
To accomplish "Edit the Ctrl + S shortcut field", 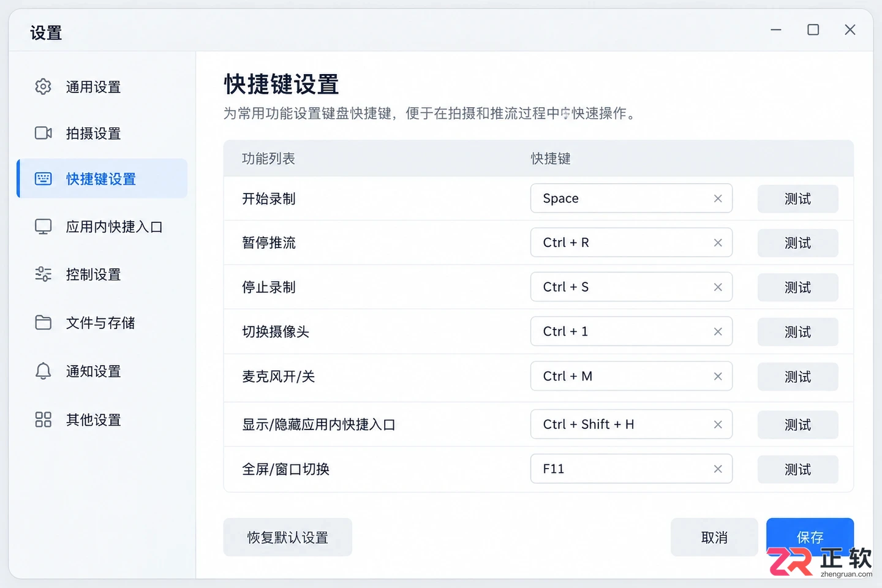I will pos(631,287).
